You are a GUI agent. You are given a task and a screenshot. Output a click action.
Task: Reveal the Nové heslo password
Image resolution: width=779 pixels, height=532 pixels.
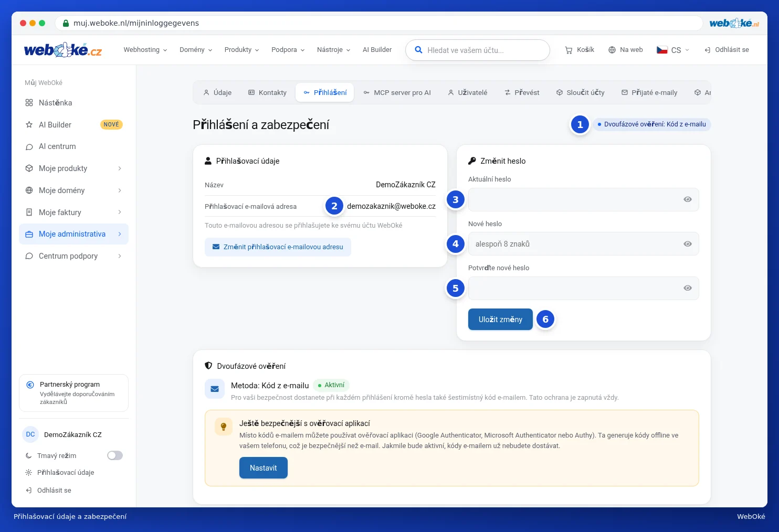click(688, 244)
